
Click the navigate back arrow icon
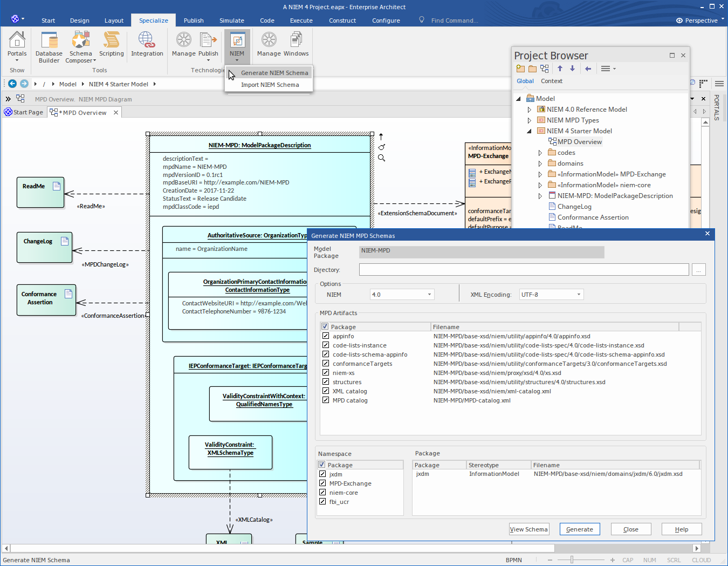pos(12,84)
